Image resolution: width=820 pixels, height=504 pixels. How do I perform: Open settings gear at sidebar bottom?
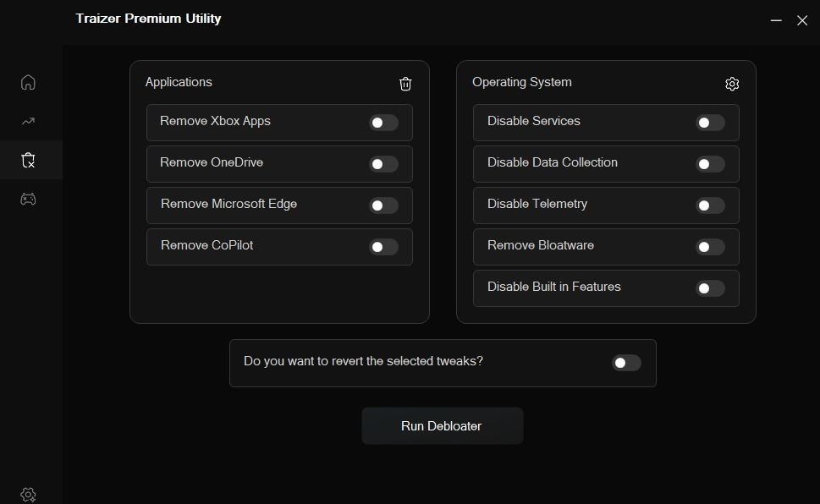click(28, 495)
